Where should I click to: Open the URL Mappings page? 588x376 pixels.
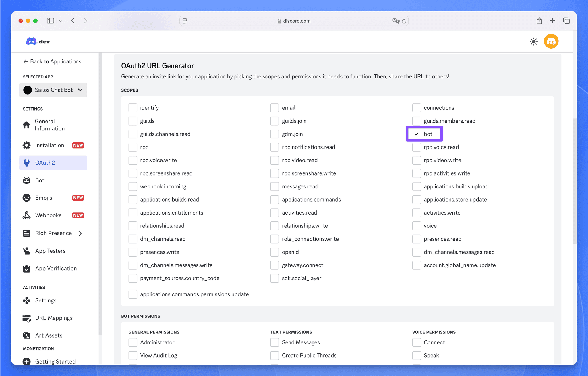[x=54, y=318]
